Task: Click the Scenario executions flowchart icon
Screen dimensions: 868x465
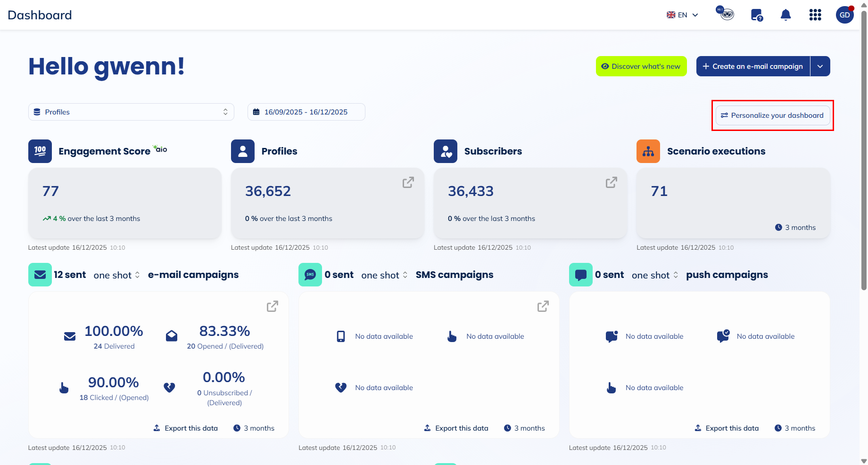Action: coord(648,151)
